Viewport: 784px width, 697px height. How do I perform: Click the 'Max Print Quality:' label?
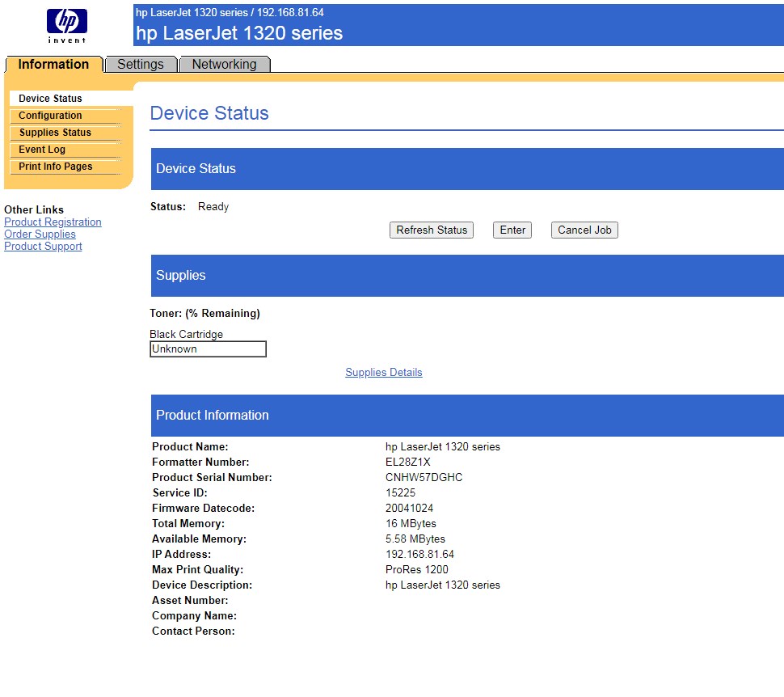coord(198,570)
